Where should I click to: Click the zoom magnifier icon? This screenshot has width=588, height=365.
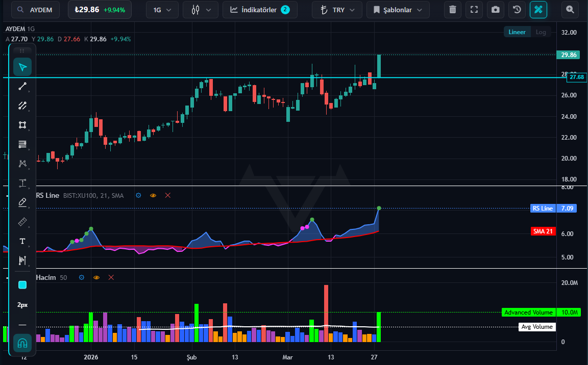tap(570, 10)
